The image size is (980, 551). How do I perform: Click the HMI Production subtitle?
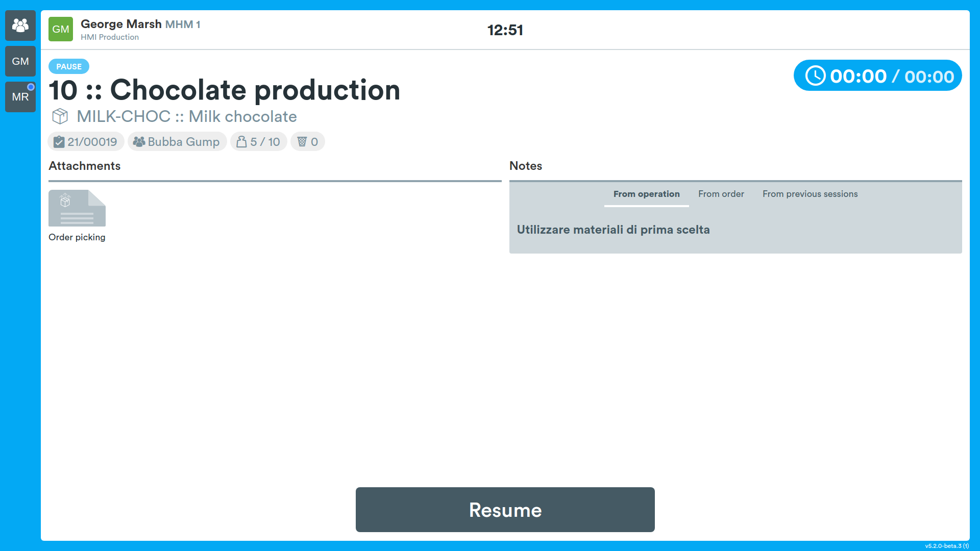tap(110, 37)
